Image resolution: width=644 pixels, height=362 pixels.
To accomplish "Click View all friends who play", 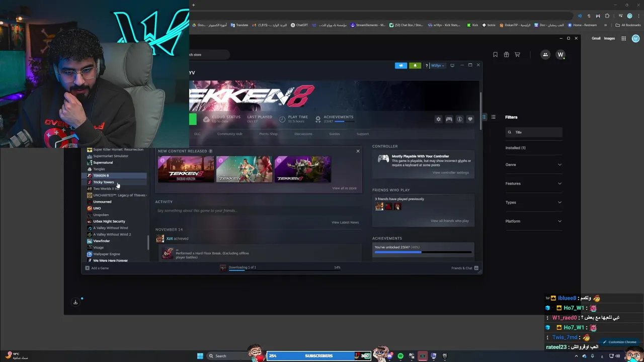I will (x=449, y=221).
